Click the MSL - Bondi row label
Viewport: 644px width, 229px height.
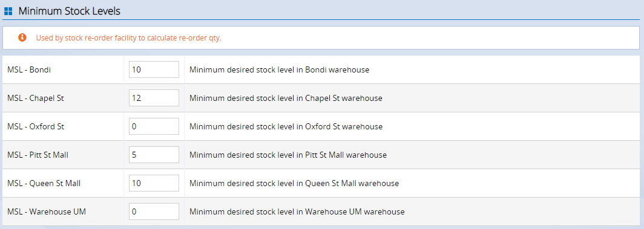(x=29, y=70)
